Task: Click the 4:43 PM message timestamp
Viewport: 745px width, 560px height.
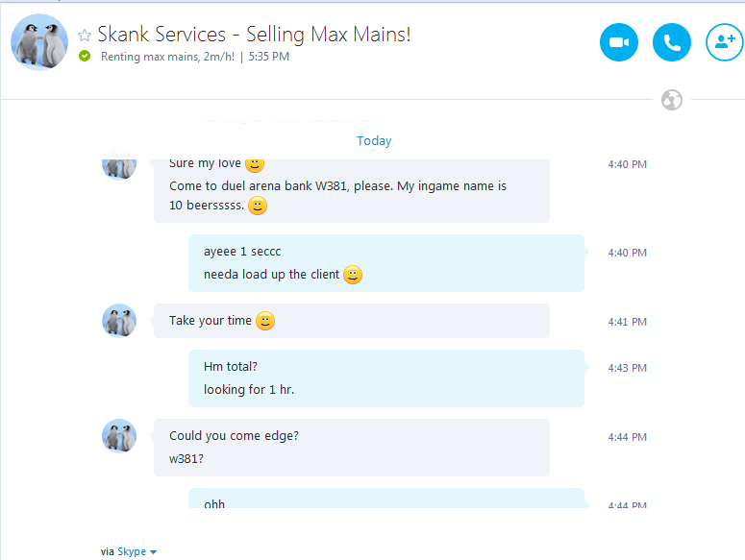Action: pyautogui.click(x=627, y=368)
